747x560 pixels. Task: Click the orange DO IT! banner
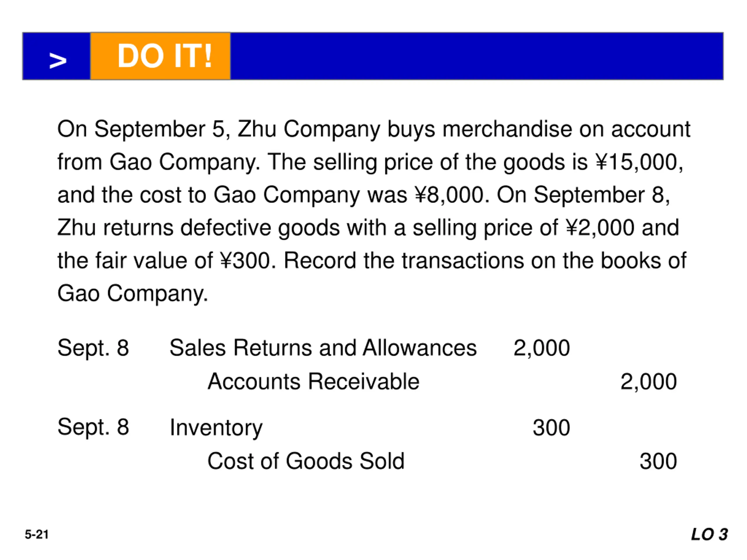pos(160,56)
